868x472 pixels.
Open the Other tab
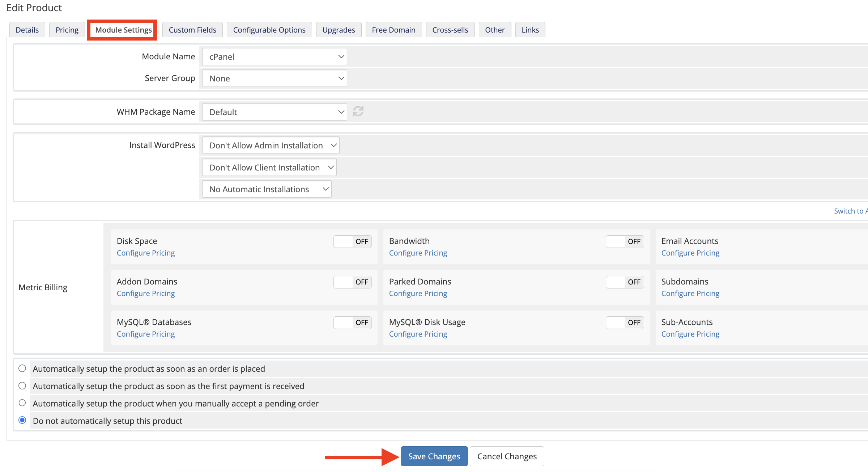(495, 30)
